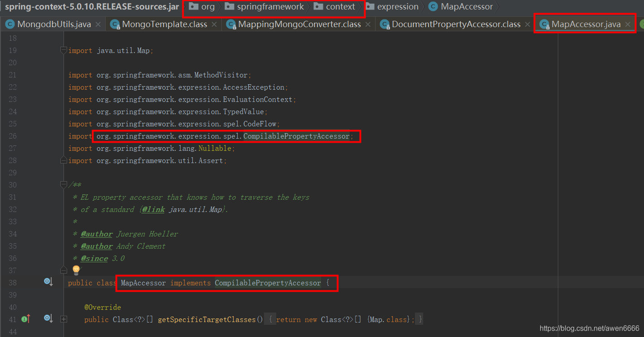Click the EvaluationContext import on line 23
The height and width of the screenshot is (337, 644).
[x=182, y=100]
